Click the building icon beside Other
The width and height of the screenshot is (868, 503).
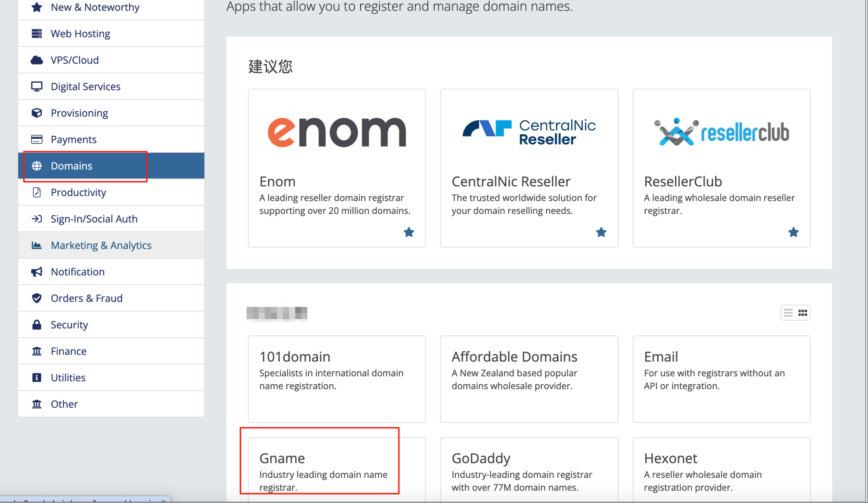[36, 404]
